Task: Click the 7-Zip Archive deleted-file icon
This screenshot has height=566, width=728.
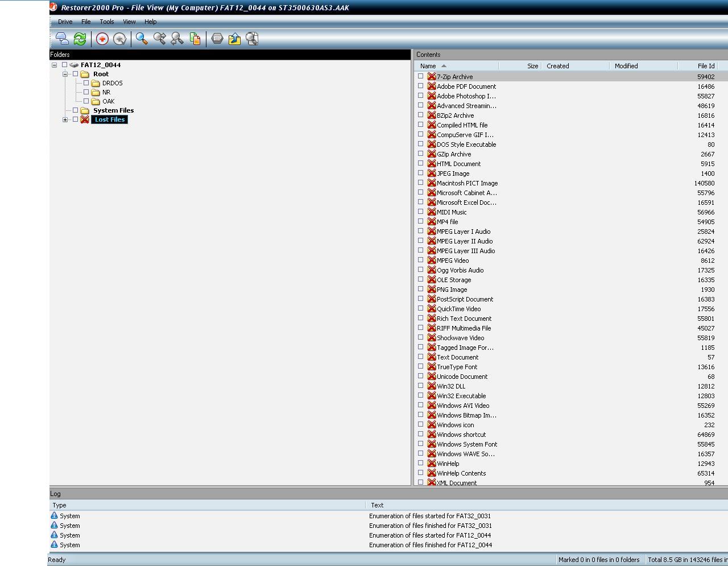Action: (x=432, y=77)
